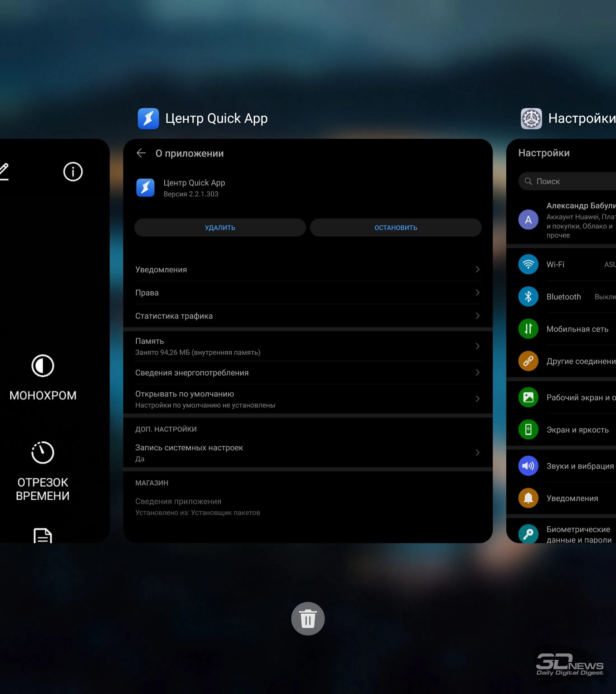This screenshot has height=694, width=616.
Task: Select Открывать по умолчанию entry
Action: 308,398
